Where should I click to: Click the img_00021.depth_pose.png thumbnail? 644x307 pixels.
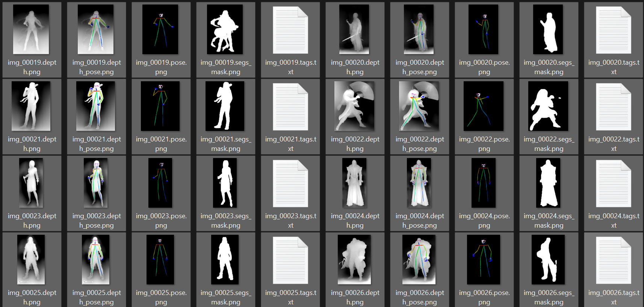click(96, 106)
